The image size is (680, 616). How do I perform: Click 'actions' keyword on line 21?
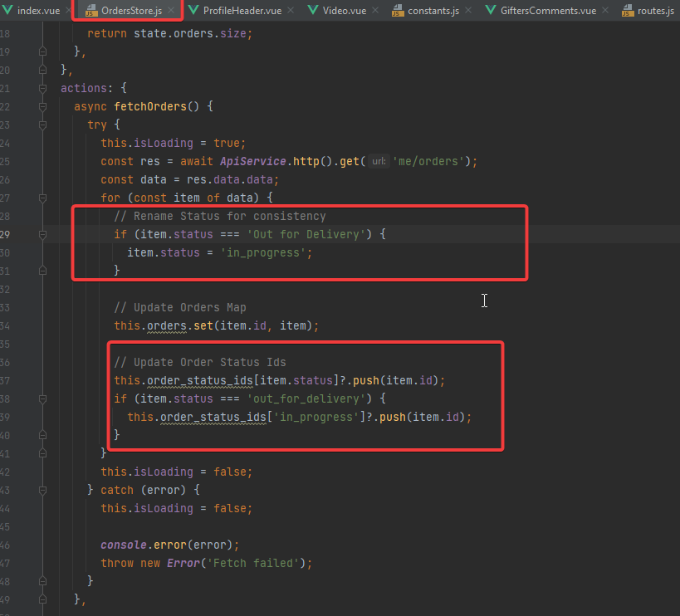(x=84, y=89)
